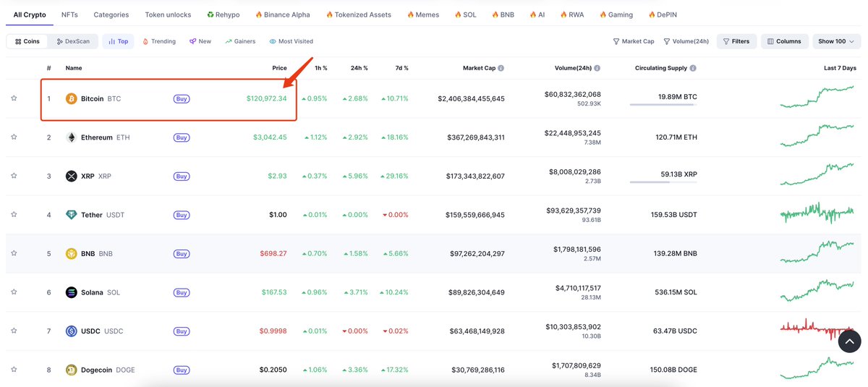868x387 pixels.
Task: Click the Dogecoin logo icon
Action: pyautogui.click(x=71, y=370)
